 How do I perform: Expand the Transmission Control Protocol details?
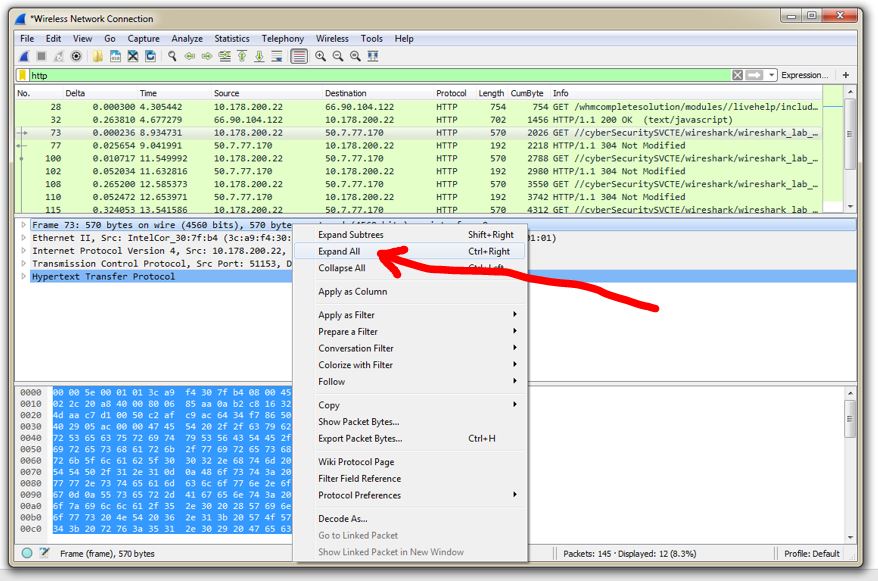coord(23,263)
